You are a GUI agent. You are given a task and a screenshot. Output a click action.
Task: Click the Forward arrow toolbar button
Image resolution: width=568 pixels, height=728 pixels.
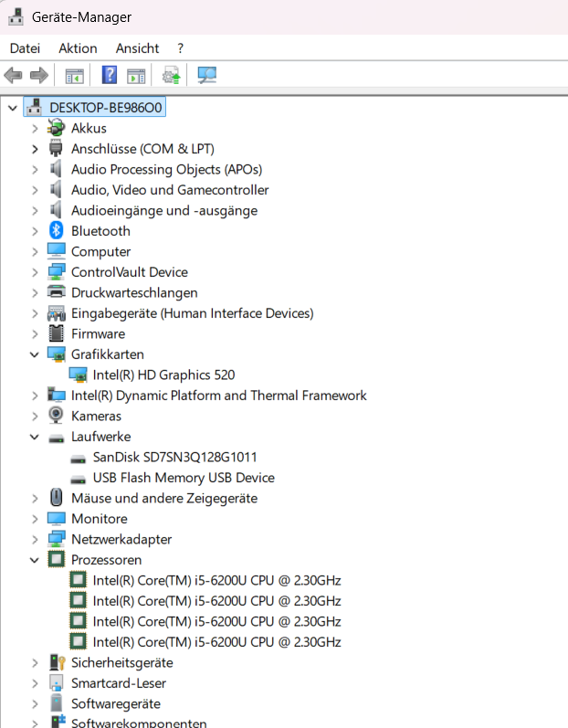[x=39, y=75]
